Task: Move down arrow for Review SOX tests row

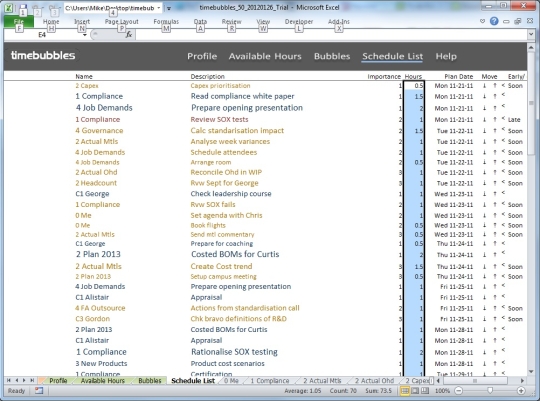Action: click(484, 120)
